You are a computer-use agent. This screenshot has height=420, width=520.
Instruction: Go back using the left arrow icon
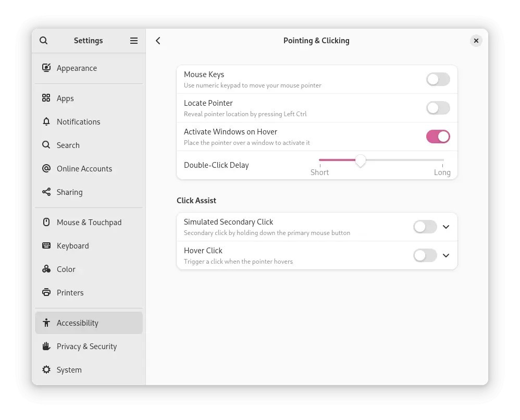tap(158, 41)
